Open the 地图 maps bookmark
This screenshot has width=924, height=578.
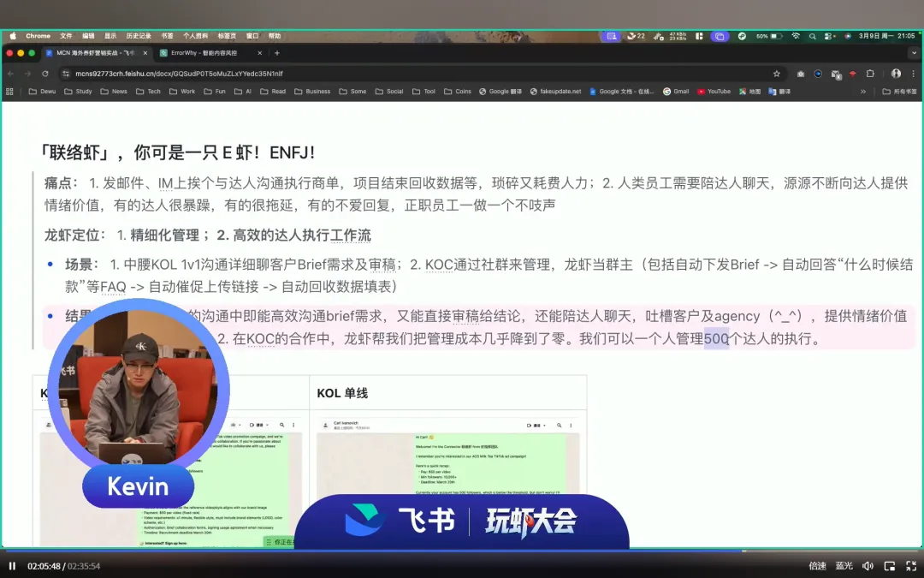tap(749, 92)
